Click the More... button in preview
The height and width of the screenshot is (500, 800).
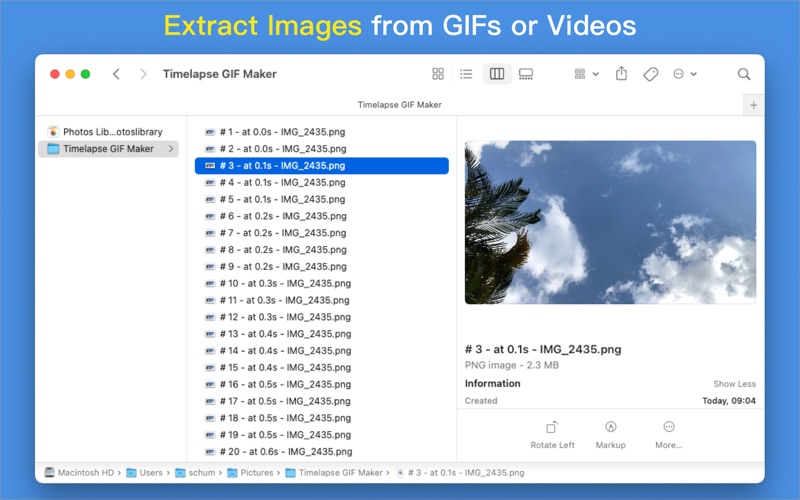coord(669,435)
